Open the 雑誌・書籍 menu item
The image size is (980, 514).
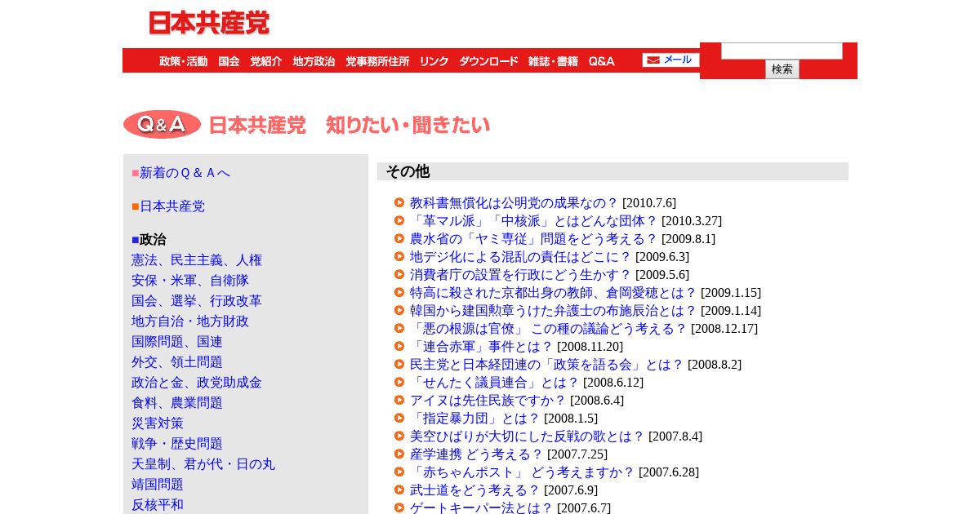[553, 61]
